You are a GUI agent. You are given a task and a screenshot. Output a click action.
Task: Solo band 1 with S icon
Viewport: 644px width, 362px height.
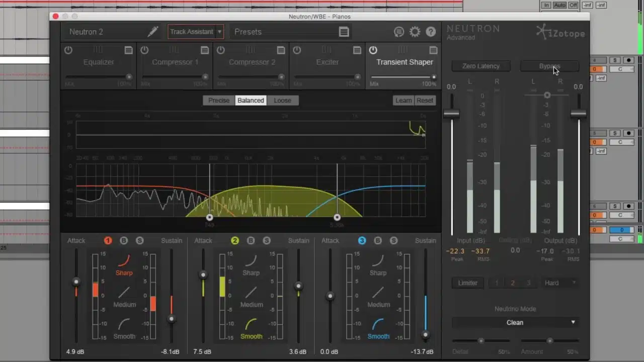[140, 241]
